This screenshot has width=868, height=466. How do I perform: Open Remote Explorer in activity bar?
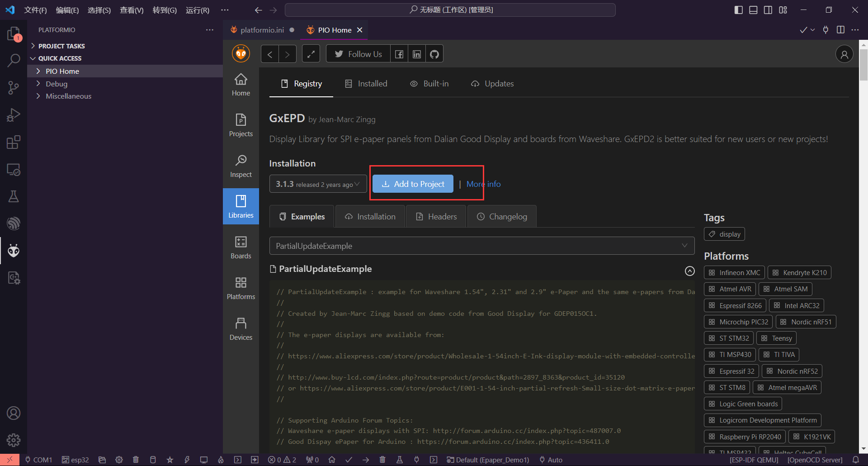(x=14, y=169)
